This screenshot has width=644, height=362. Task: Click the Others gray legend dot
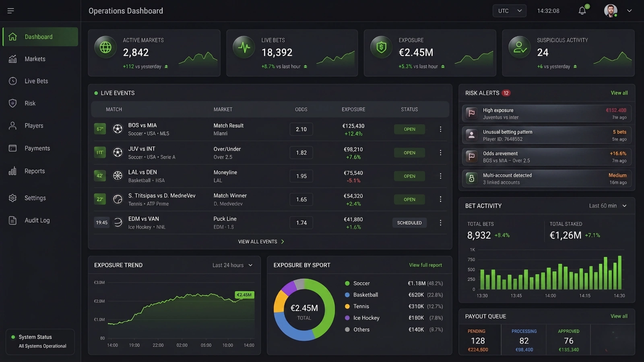[x=347, y=329]
